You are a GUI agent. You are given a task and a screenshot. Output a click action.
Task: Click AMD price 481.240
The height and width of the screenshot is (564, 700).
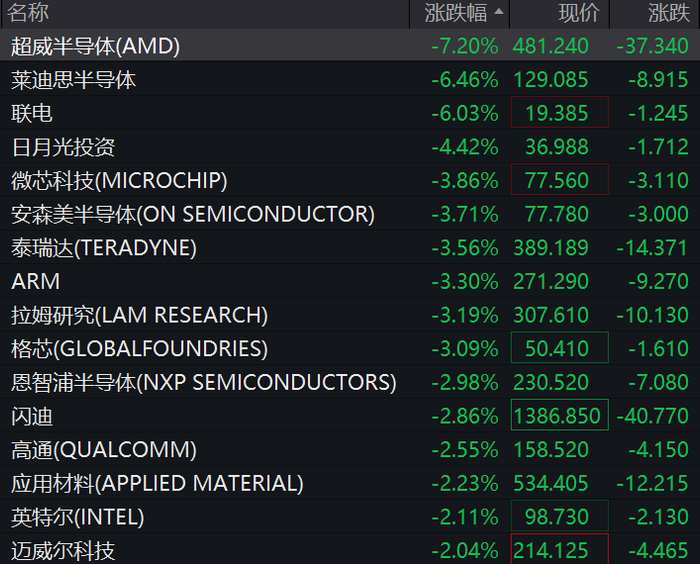550,46
